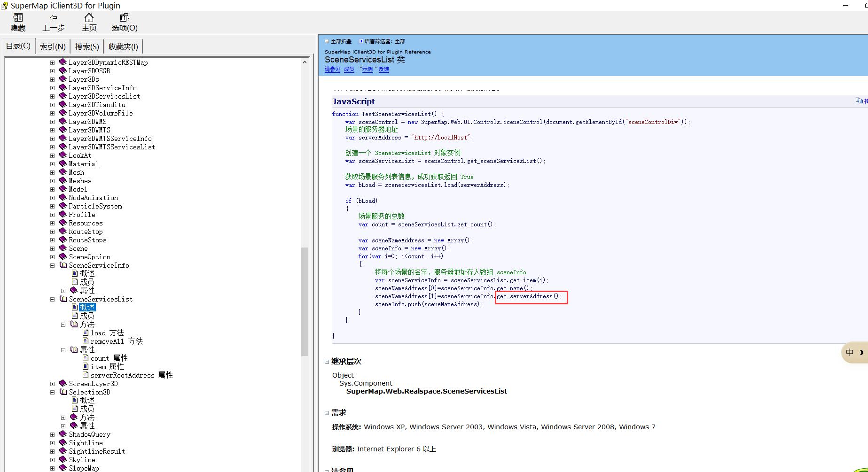Select the highlighted 概述 under SceneServicesList

pyautogui.click(x=87, y=307)
